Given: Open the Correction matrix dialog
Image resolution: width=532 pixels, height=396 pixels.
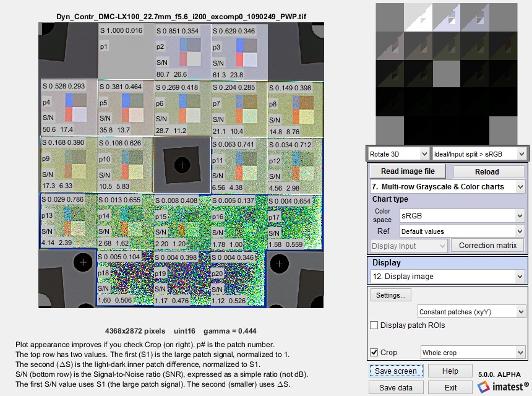Looking at the screenshot, I should point(487,245).
